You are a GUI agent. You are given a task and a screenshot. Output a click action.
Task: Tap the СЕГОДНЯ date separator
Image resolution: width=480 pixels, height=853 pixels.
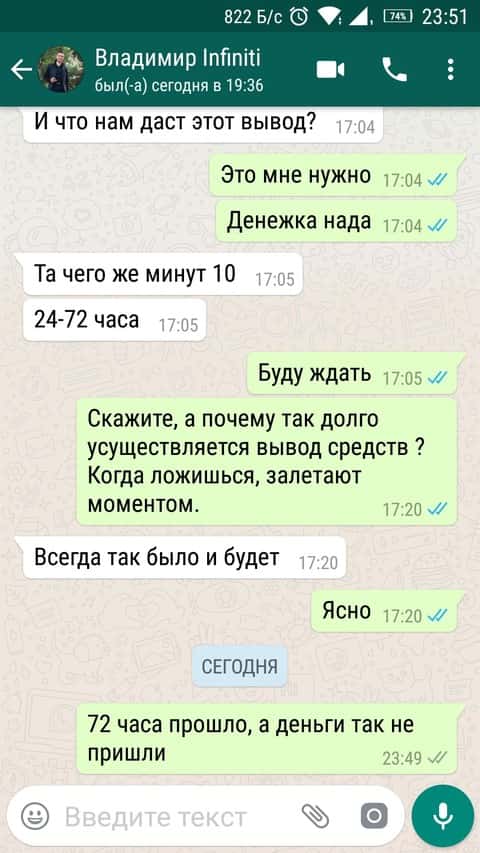[x=239, y=666]
